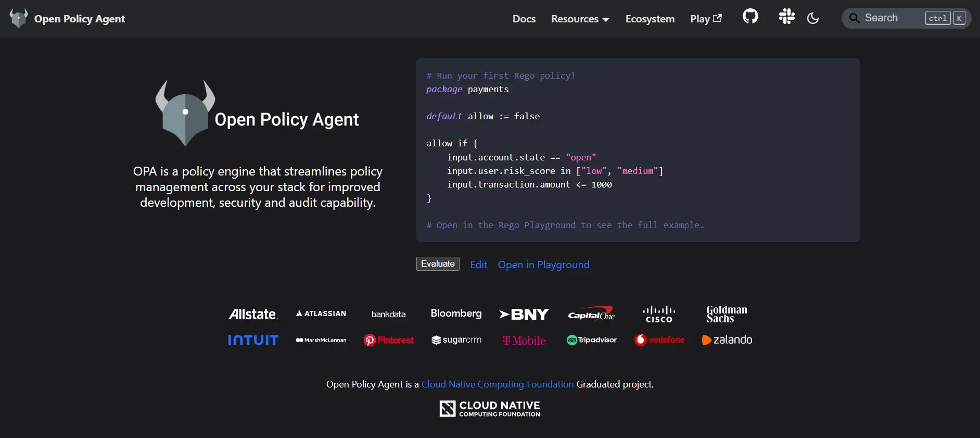Open the sugarcrm logo
Image resolution: width=980 pixels, height=438 pixels.
point(456,340)
